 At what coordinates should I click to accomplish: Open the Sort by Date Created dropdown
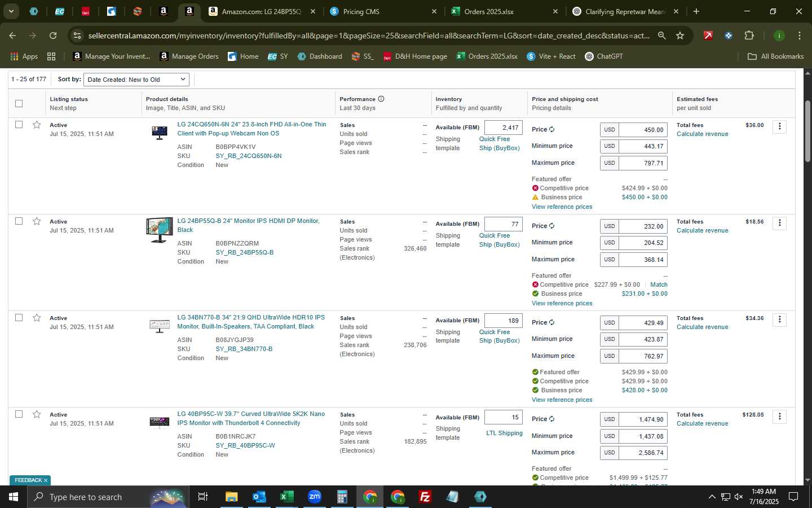(x=136, y=80)
